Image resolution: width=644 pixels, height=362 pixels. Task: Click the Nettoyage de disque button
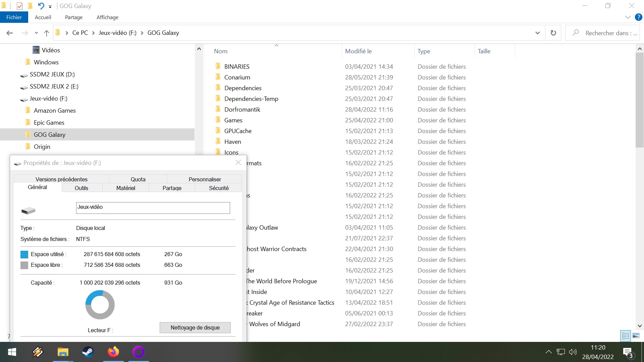[x=195, y=327]
